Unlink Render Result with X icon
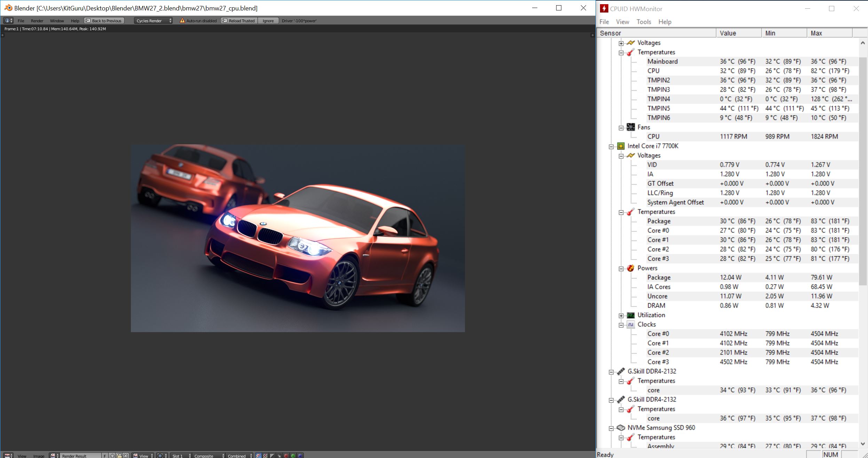Image resolution: width=868 pixels, height=458 pixels. (x=126, y=456)
